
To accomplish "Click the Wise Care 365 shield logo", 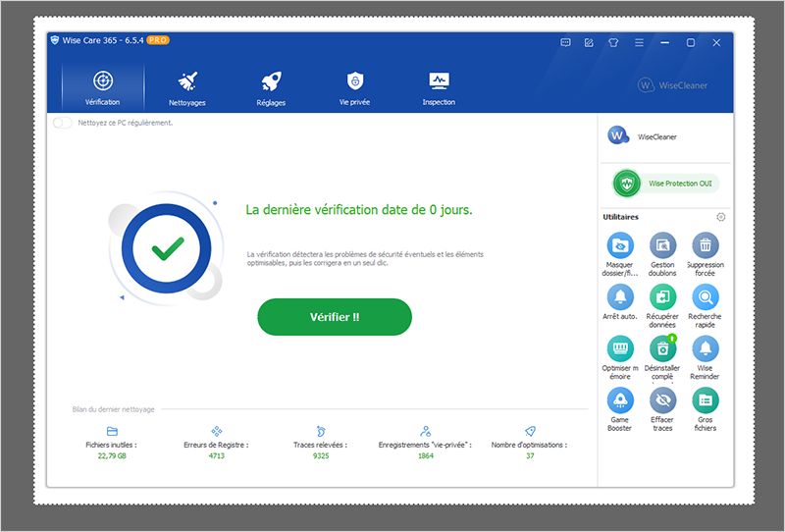I will 55,40.
